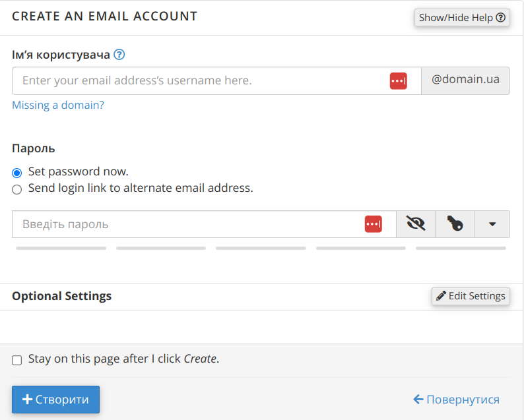Viewport: 524px width, 420px height.
Task: Enable 'Stay on this page' checkbox
Action: click(x=17, y=360)
